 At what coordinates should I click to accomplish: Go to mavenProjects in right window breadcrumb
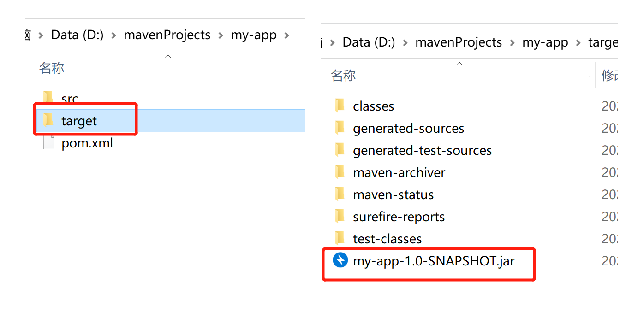[x=459, y=42]
